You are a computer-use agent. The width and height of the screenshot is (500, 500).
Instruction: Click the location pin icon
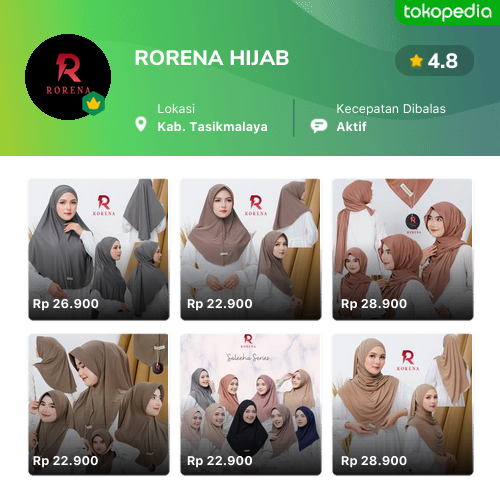click(x=141, y=124)
